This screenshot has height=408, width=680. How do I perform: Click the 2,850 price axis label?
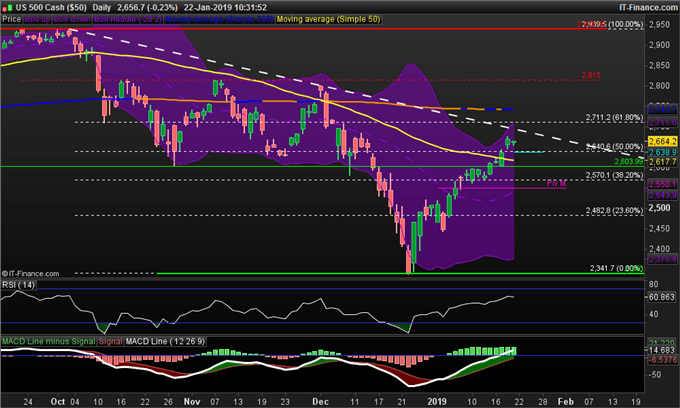click(x=660, y=65)
